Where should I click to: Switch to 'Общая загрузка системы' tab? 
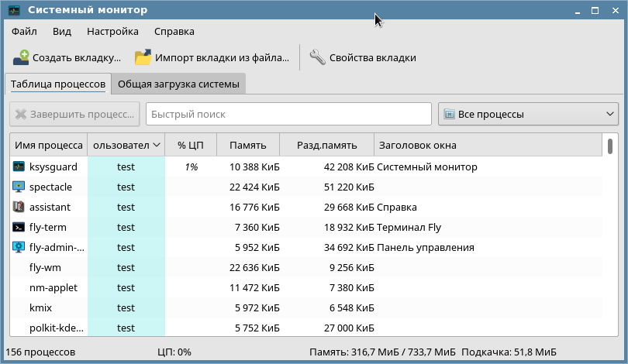[178, 84]
